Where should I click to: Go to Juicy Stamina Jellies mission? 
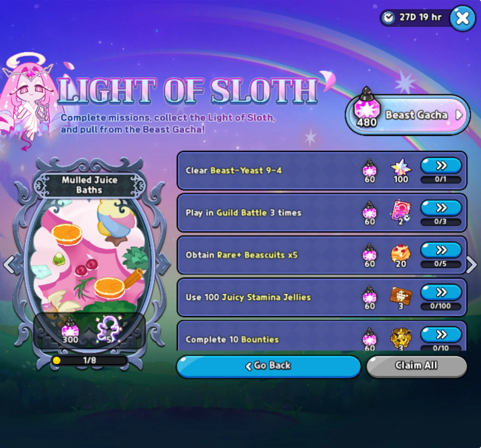(x=441, y=292)
